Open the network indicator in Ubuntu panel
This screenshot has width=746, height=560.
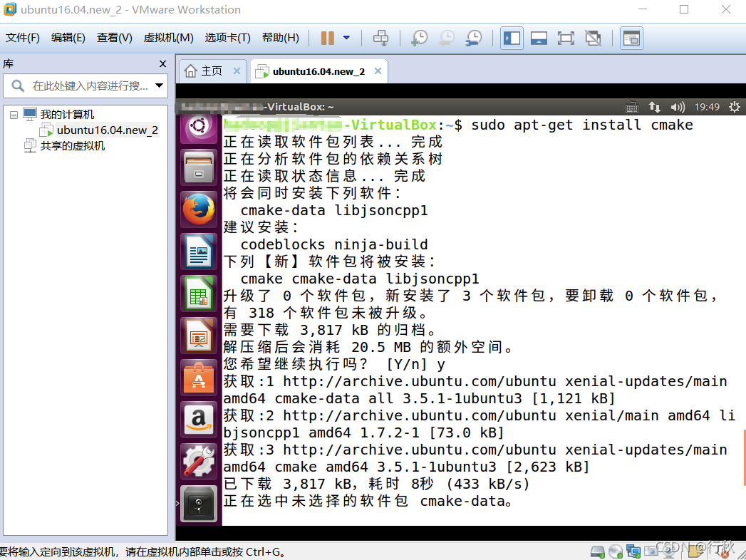(x=655, y=107)
